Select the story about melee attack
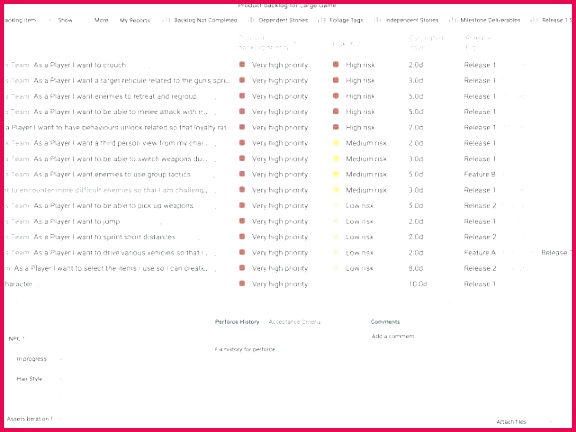576x432 pixels. pos(121,112)
